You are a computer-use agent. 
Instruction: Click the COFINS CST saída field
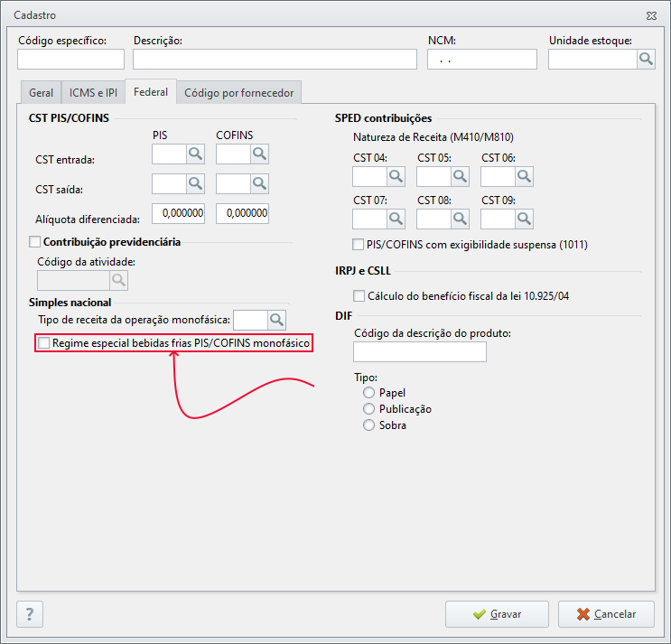click(x=233, y=184)
